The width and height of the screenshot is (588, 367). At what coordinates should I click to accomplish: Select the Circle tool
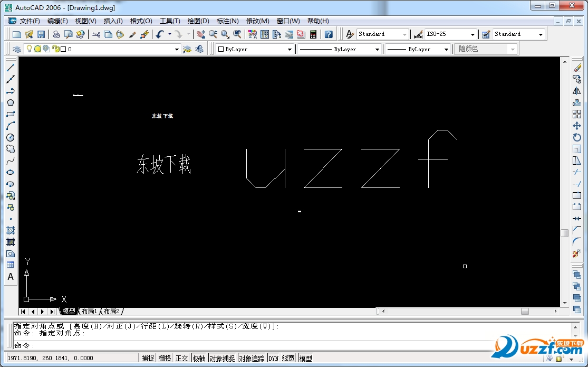point(11,137)
